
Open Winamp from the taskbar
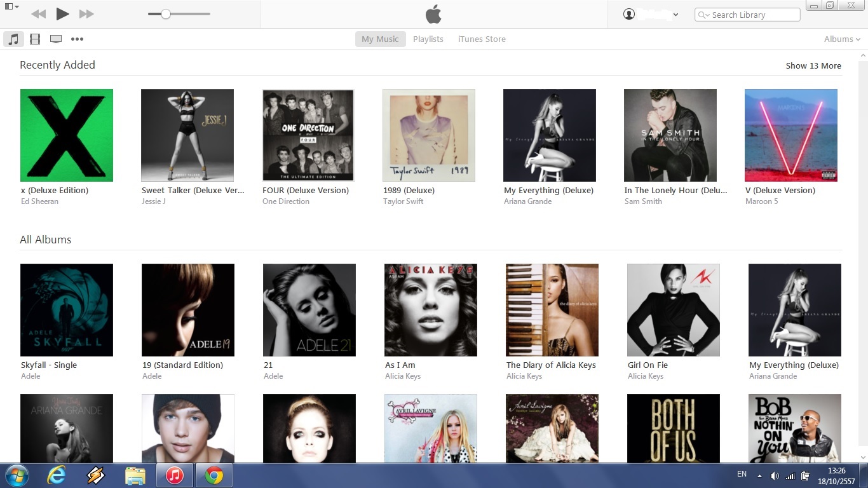pos(95,475)
